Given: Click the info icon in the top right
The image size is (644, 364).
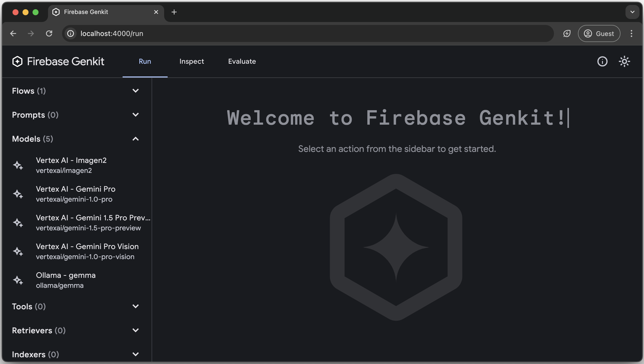Looking at the screenshot, I should [x=602, y=61].
